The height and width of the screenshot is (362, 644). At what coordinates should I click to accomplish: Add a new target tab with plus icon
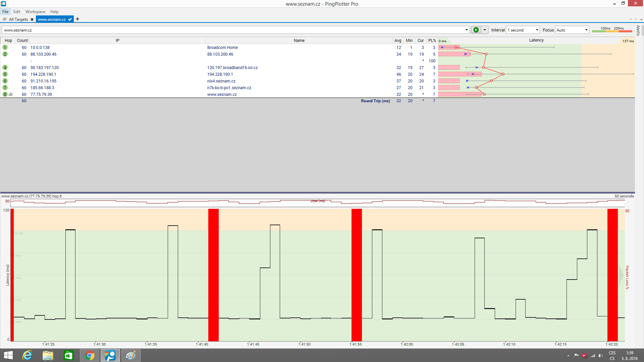pyautogui.click(x=77, y=19)
